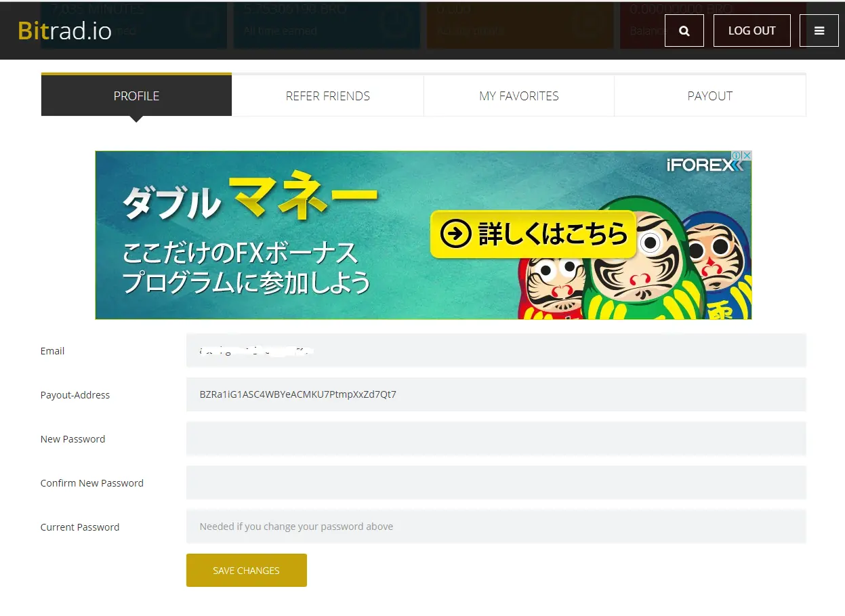This screenshot has width=845, height=616.
Task: Open the MY FAVORITES tab
Action: click(x=519, y=96)
